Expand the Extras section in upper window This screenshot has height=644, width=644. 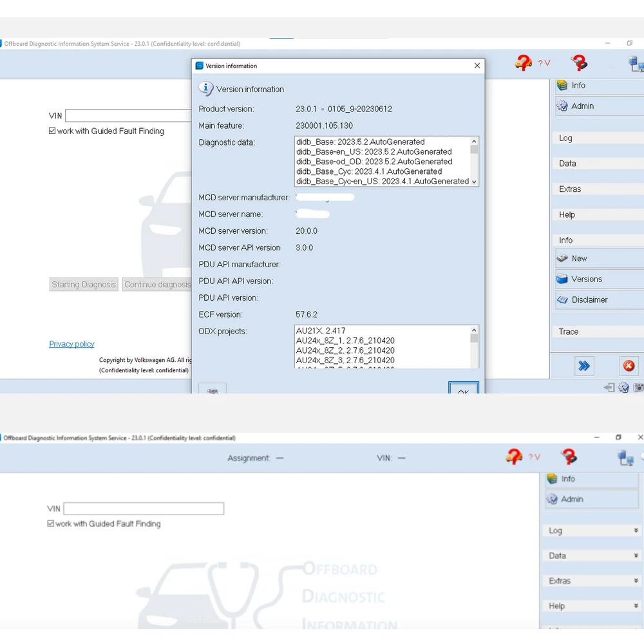tap(598, 189)
